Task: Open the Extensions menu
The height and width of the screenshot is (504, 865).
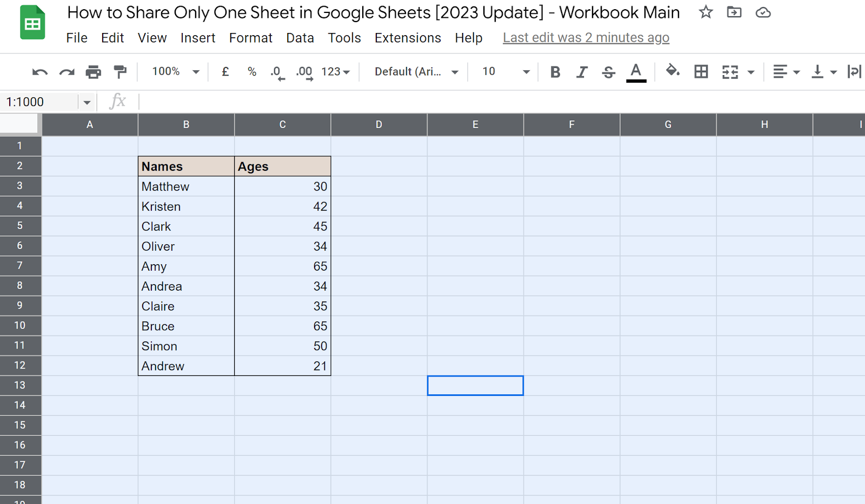Action: pyautogui.click(x=408, y=38)
